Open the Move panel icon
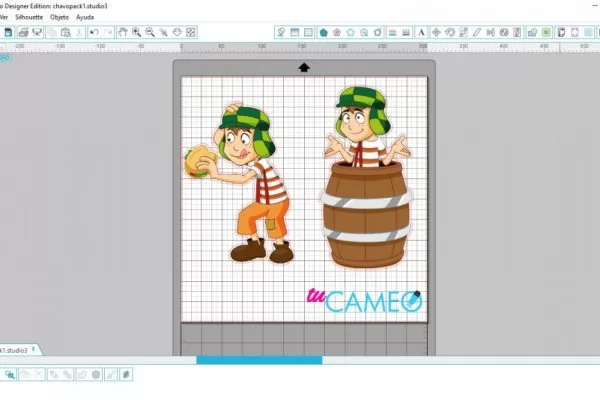 [436, 32]
